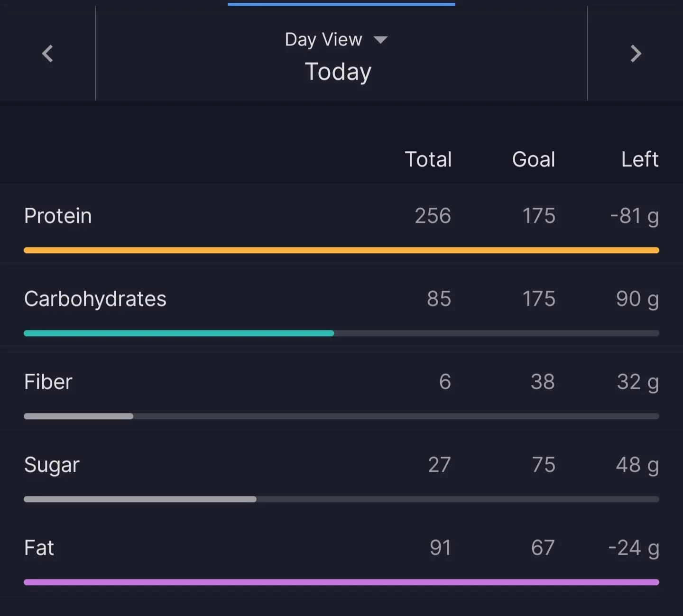The height and width of the screenshot is (616, 683).
Task: Tap the Today date heading
Action: [x=338, y=72]
